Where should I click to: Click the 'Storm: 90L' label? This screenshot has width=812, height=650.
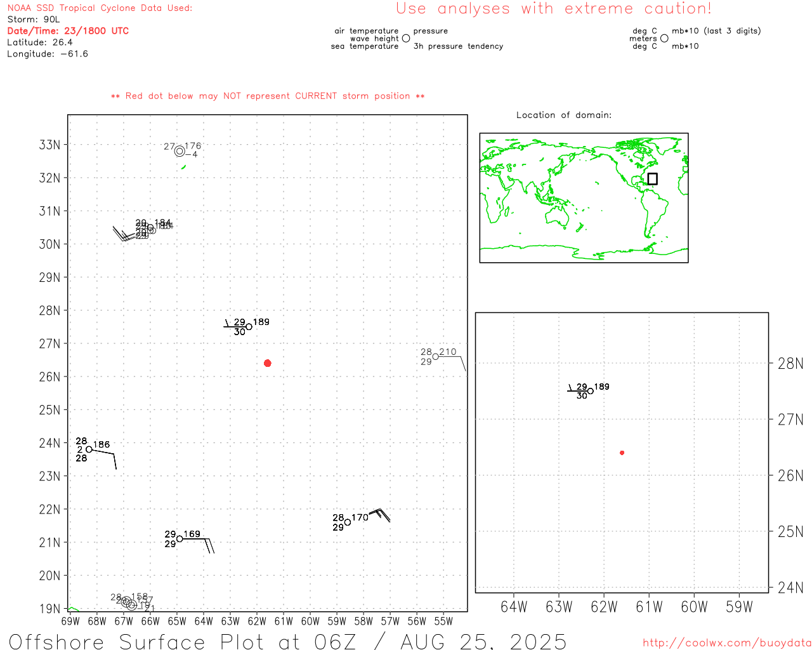(x=34, y=20)
